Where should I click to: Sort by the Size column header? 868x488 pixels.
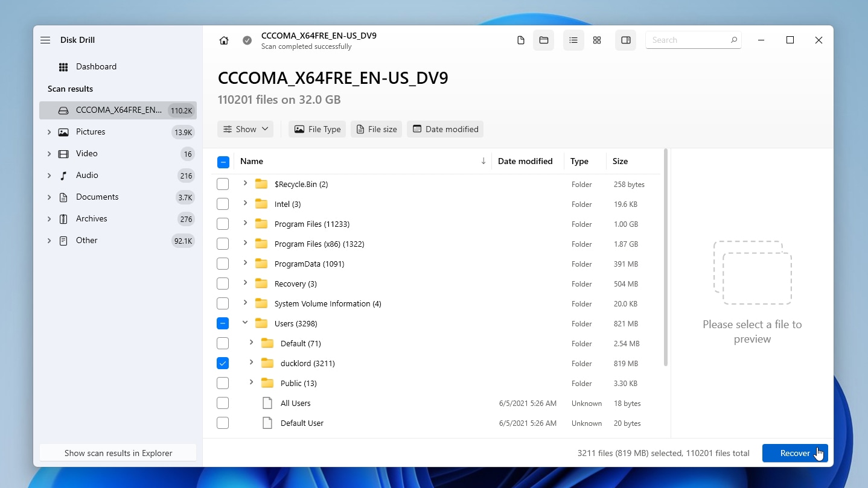pos(620,161)
